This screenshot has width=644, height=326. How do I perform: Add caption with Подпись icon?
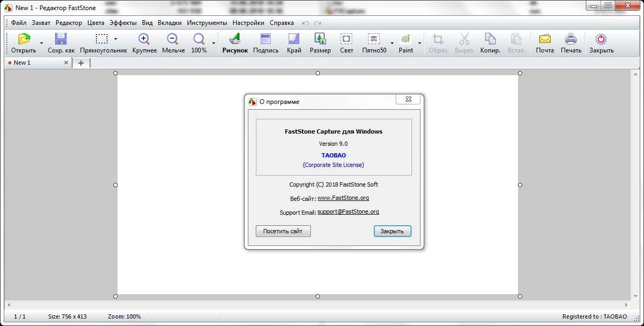265,39
